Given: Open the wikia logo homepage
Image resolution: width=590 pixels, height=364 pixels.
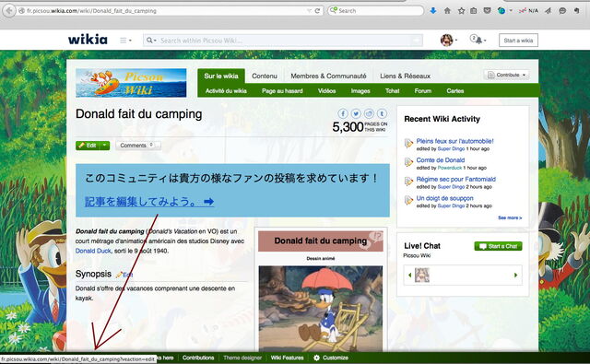Looking at the screenshot, I should pos(88,39).
